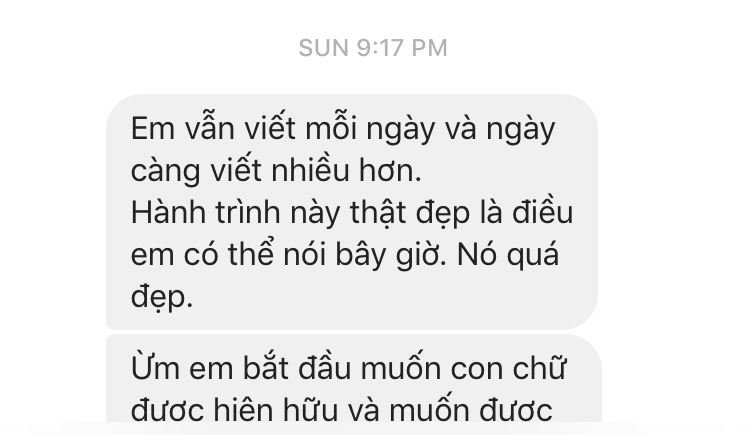Select the message bubble starting with 'Ừm em bắt đầu'
This screenshot has height=435, width=750.
click(353, 379)
